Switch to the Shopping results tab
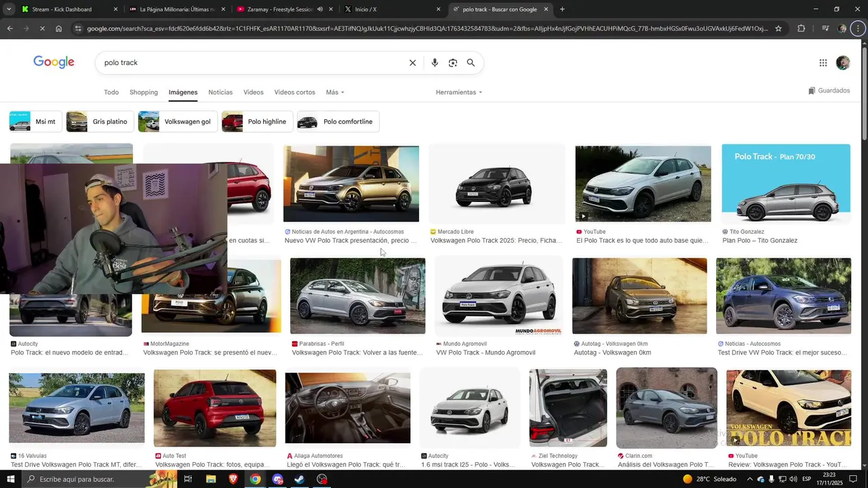This screenshot has width=868, height=488. [144, 92]
